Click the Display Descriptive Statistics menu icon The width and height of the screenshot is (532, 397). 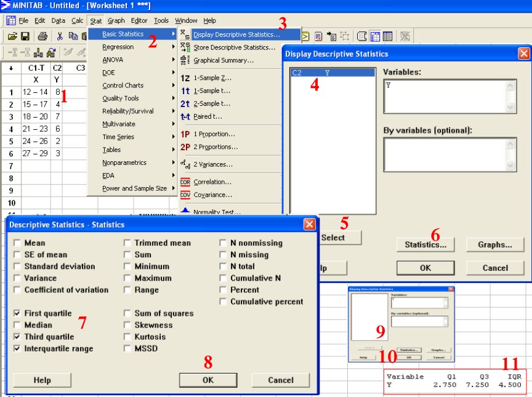[185, 34]
